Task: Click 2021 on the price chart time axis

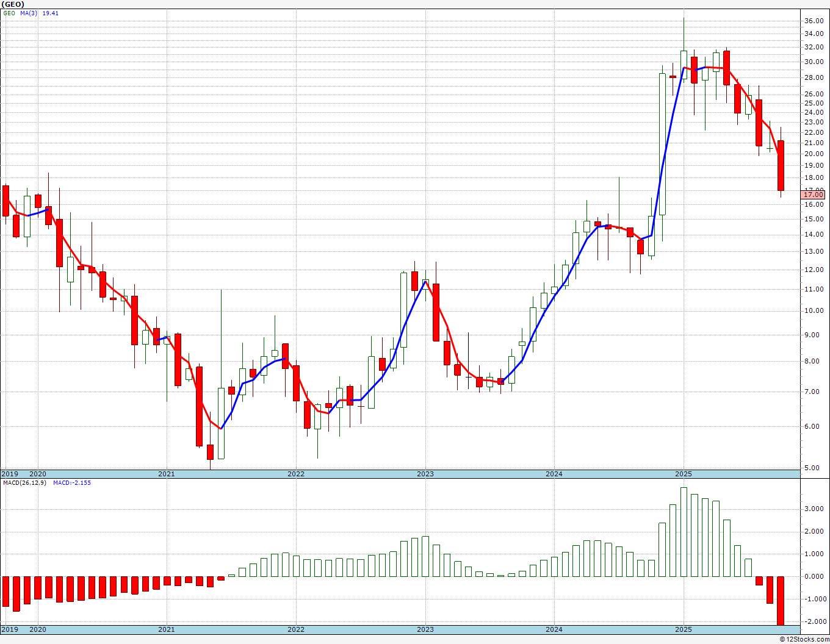Action: tap(167, 474)
